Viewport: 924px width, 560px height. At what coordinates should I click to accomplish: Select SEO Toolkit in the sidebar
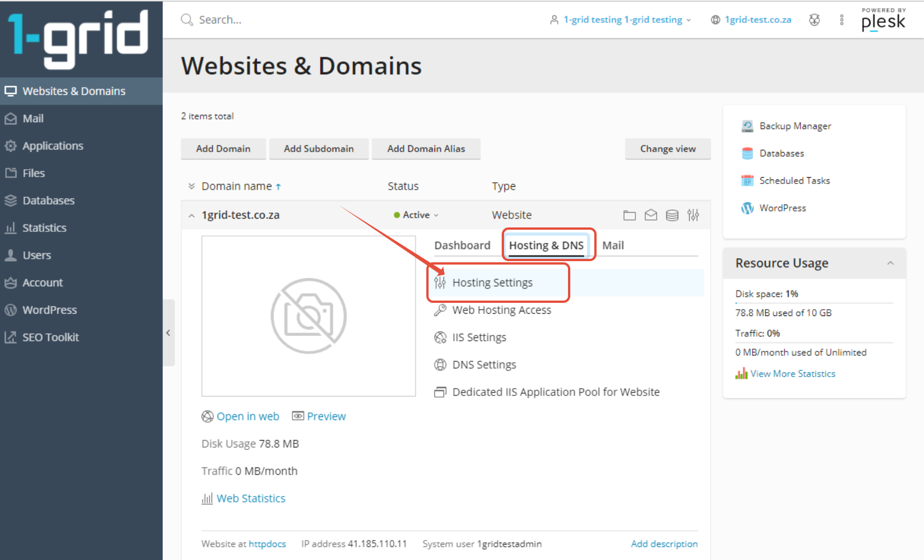pos(81,338)
